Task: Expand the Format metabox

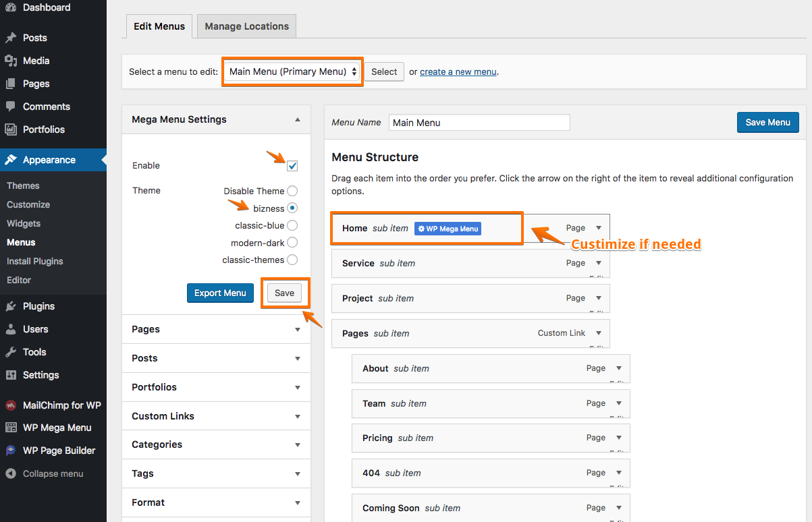Action: point(298,503)
